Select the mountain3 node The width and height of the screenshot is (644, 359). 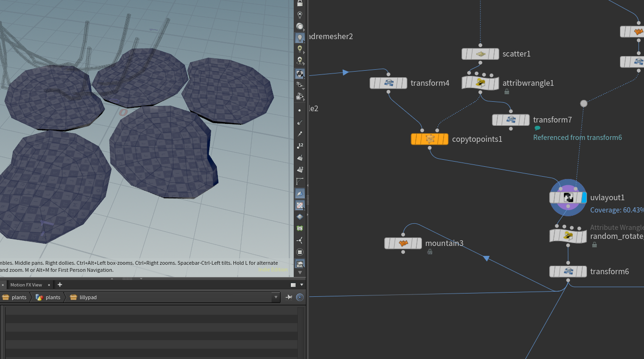point(403,243)
